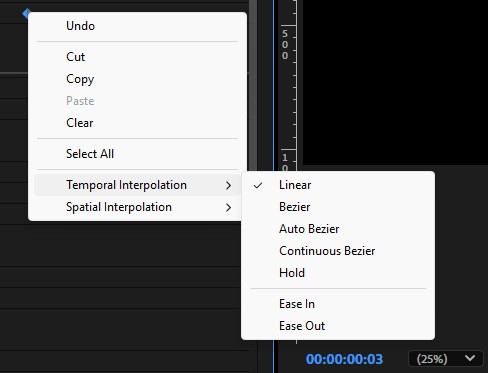Viewport: 488px width, 373px height.
Task: Choose Select All from the menu
Action: [137, 154]
